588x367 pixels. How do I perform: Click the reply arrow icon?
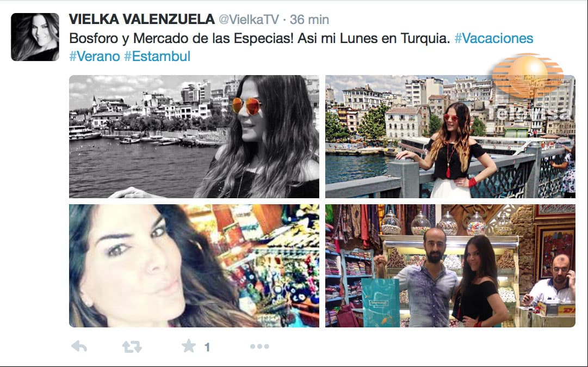pyautogui.click(x=79, y=346)
